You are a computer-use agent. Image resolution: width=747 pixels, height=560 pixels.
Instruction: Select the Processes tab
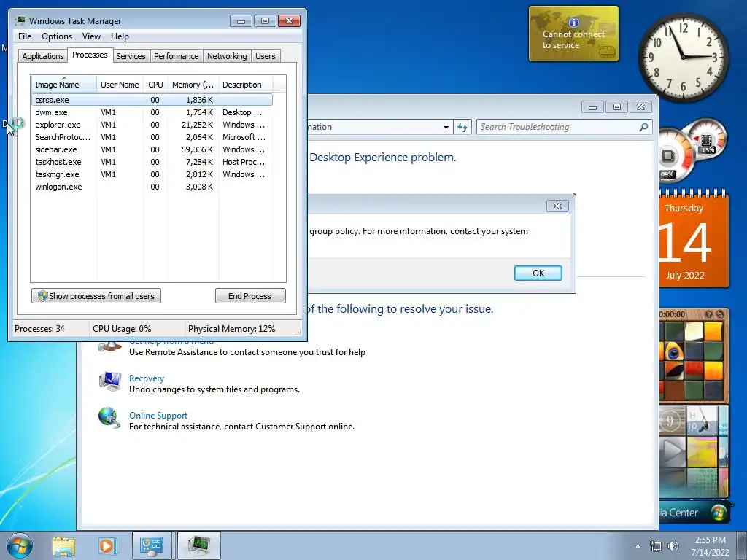(90, 55)
